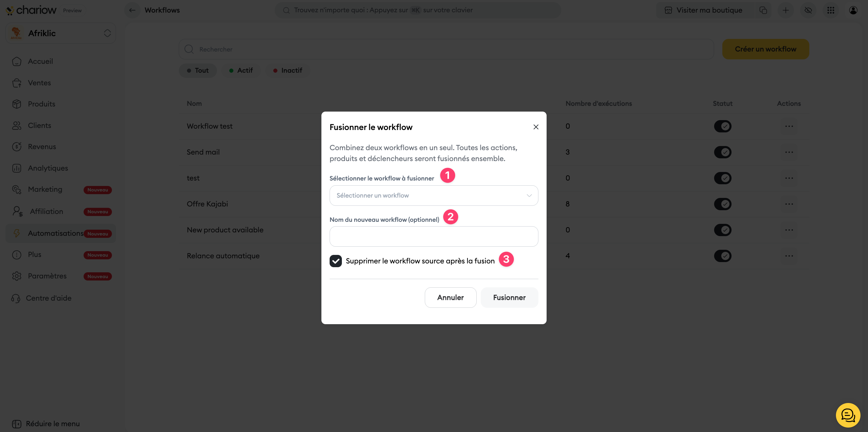This screenshot has height=432, width=868.
Task: Click the back arrow next to Workflows
Action: 132,10
